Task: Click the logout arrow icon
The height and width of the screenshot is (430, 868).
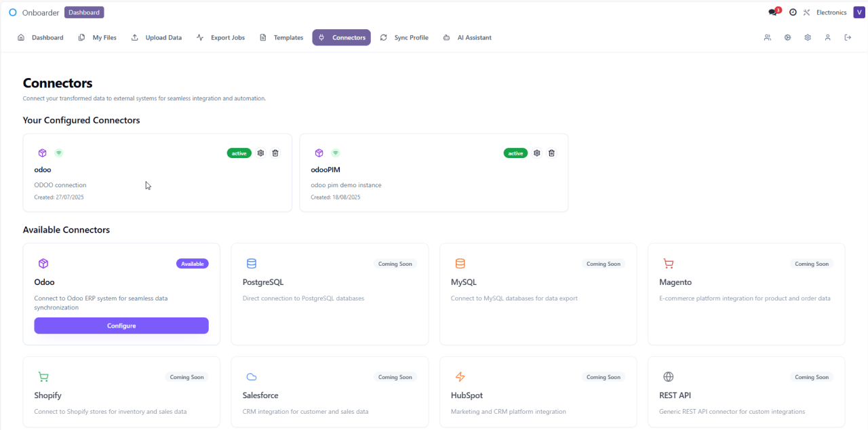Action: pyautogui.click(x=848, y=38)
